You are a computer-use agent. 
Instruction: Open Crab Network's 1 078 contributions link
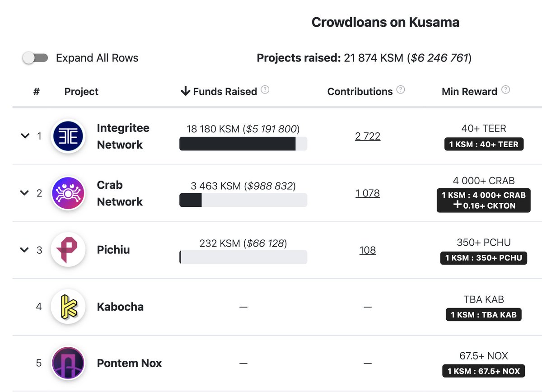tap(368, 193)
